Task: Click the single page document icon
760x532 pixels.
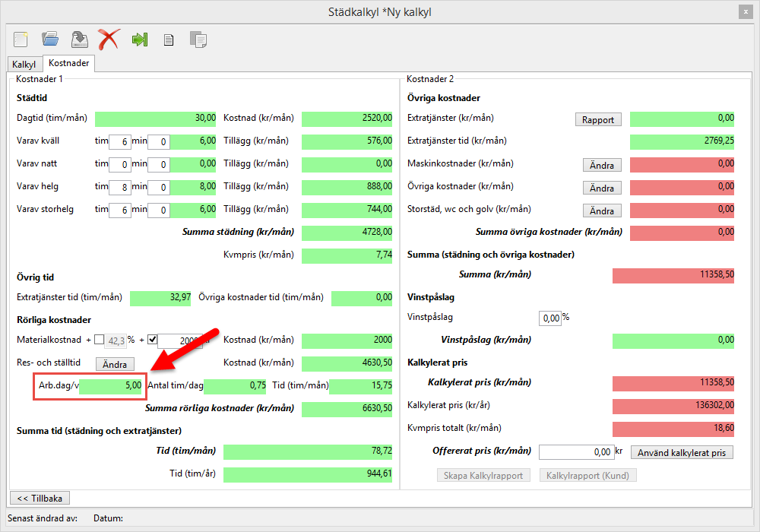Action: 169,40
